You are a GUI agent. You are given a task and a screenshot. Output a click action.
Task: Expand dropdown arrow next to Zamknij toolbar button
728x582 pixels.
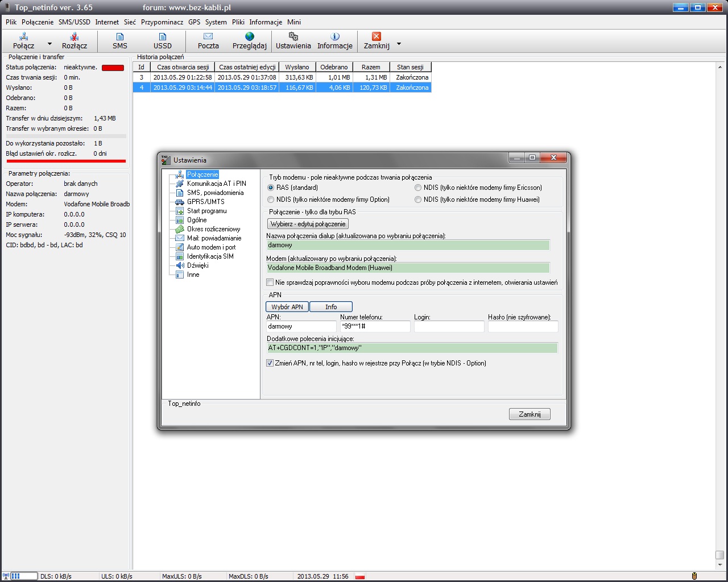(399, 44)
